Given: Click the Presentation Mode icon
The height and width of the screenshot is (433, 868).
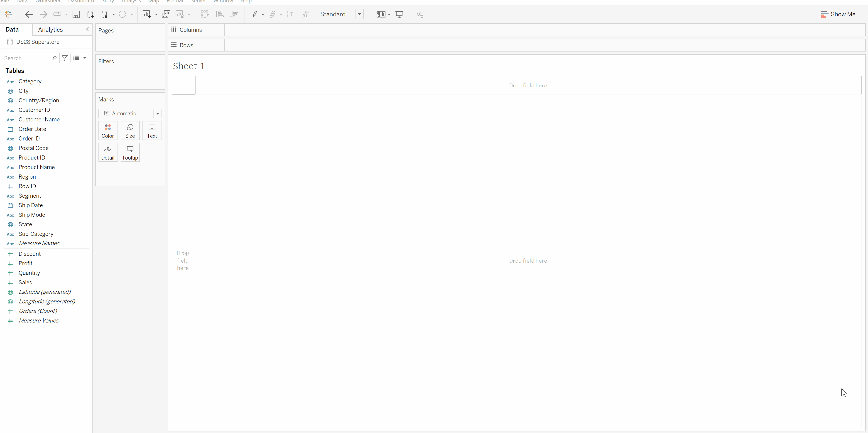Looking at the screenshot, I should click(x=399, y=14).
